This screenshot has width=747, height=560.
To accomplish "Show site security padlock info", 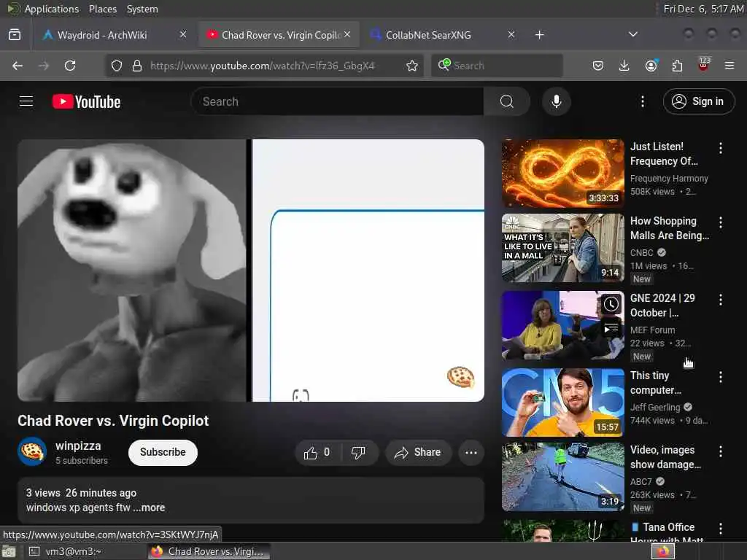I will point(137,66).
